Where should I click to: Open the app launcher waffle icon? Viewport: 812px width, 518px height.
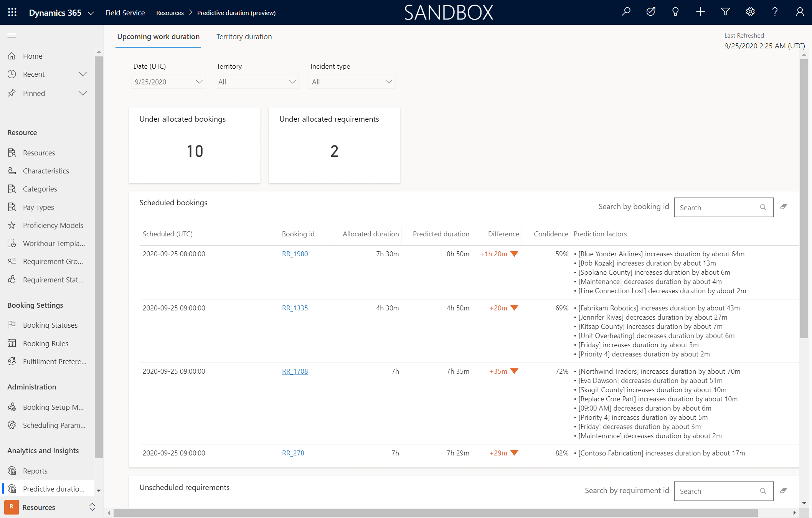tap(12, 12)
